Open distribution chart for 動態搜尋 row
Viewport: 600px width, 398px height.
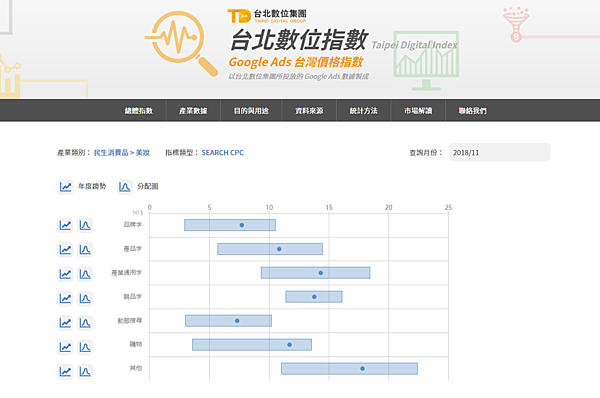(x=85, y=323)
